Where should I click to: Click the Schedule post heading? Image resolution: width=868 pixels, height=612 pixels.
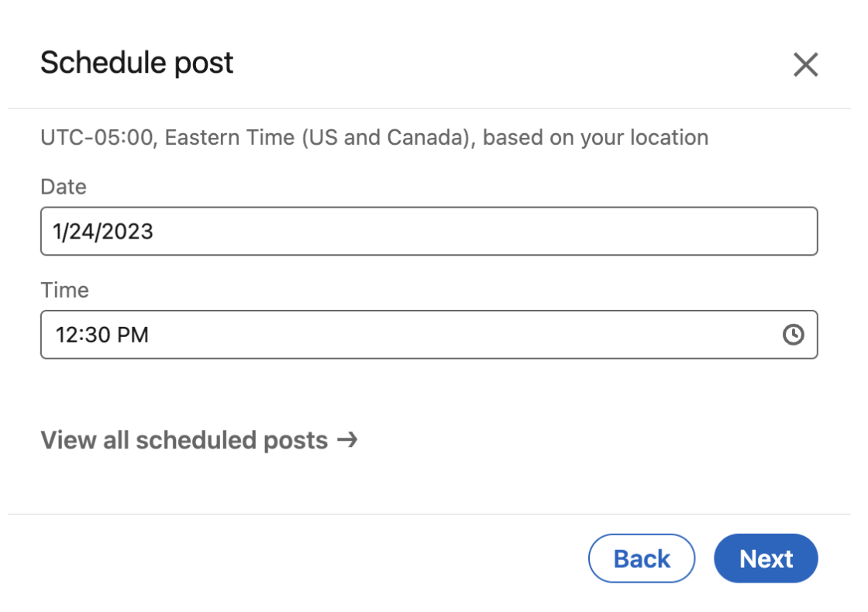click(136, 63)
